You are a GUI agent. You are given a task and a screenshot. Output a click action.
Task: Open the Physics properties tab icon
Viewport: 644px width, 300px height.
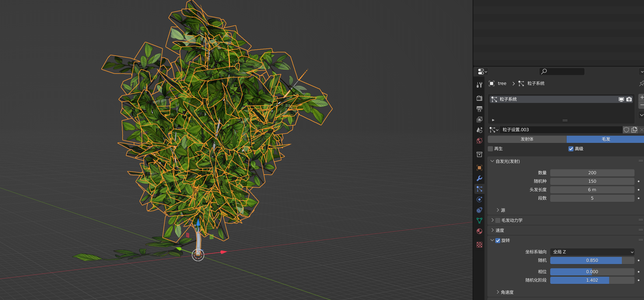pyautogui.click(x=479, y=199)
